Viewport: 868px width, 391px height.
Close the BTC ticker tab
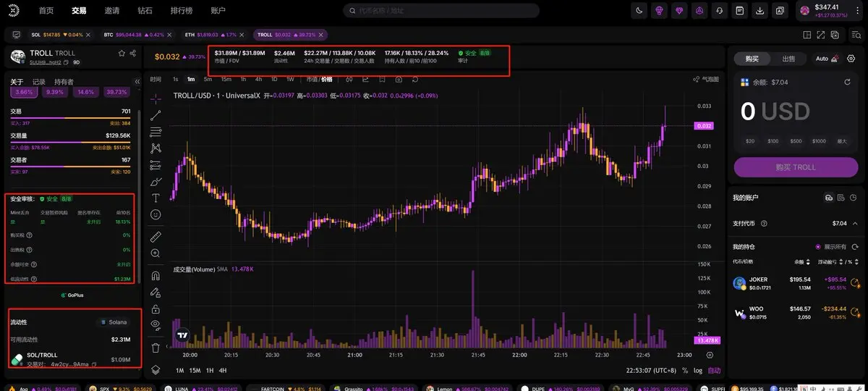171,34
